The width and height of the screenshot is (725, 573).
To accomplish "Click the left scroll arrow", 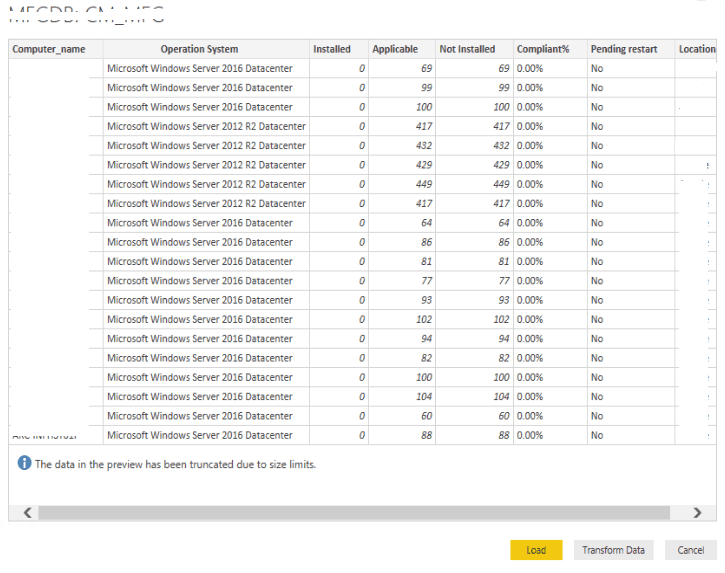I will (28, 512).
